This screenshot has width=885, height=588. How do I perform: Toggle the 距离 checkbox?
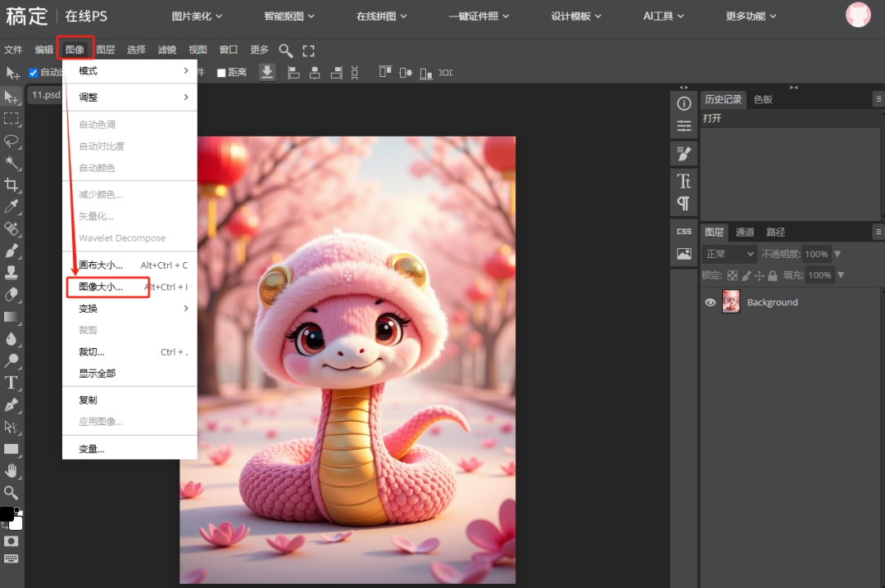[221, 73]
